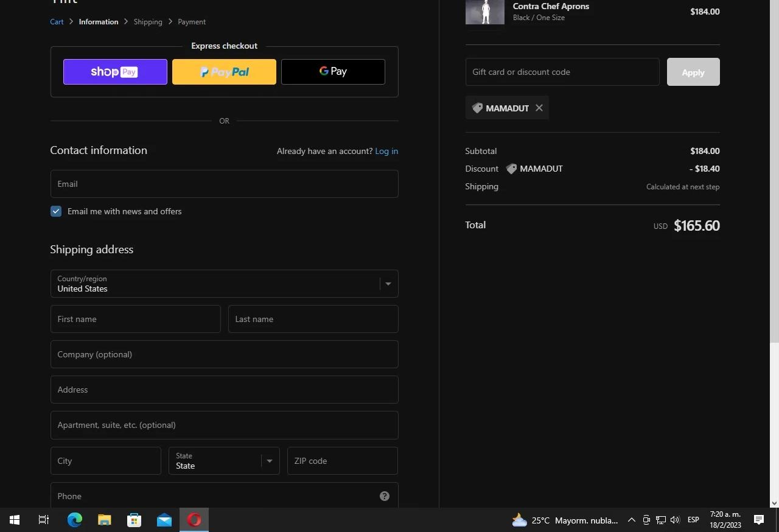Select the Payment breadcrumb step
The height and width of the screenshot is (532, 779).
pos(192,21)
